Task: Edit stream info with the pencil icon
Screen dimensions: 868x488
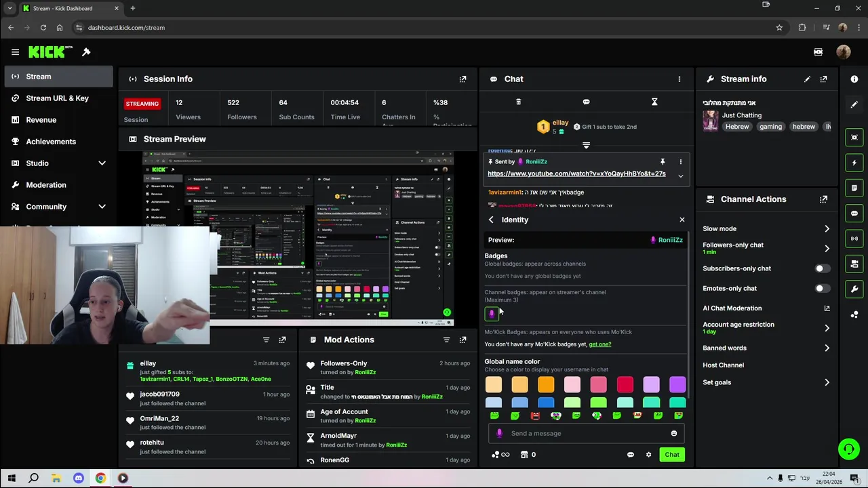Action: tap(807, 79)
